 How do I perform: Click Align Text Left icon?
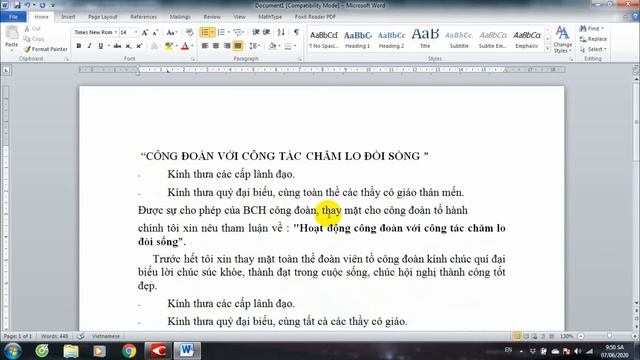point(205,46)
